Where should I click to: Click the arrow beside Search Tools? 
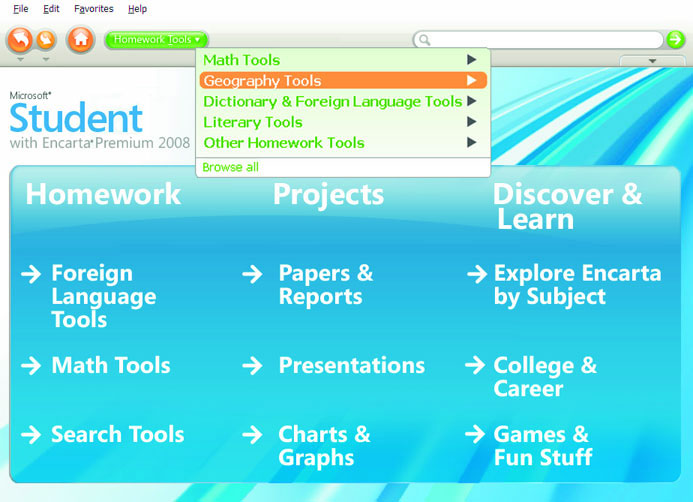31,434
